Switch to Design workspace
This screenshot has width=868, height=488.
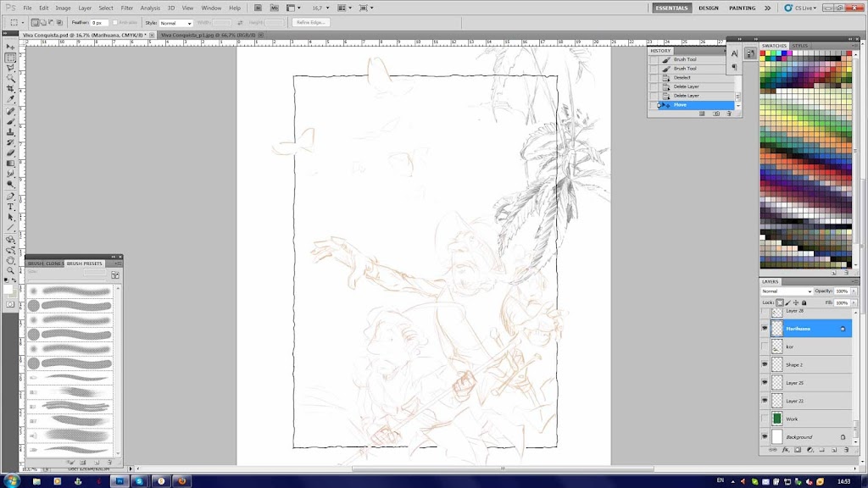(x=708, y=8)
